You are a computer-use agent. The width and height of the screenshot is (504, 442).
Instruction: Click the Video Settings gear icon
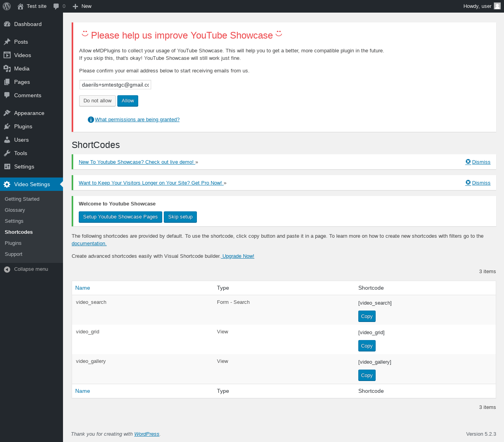point(7,184)
